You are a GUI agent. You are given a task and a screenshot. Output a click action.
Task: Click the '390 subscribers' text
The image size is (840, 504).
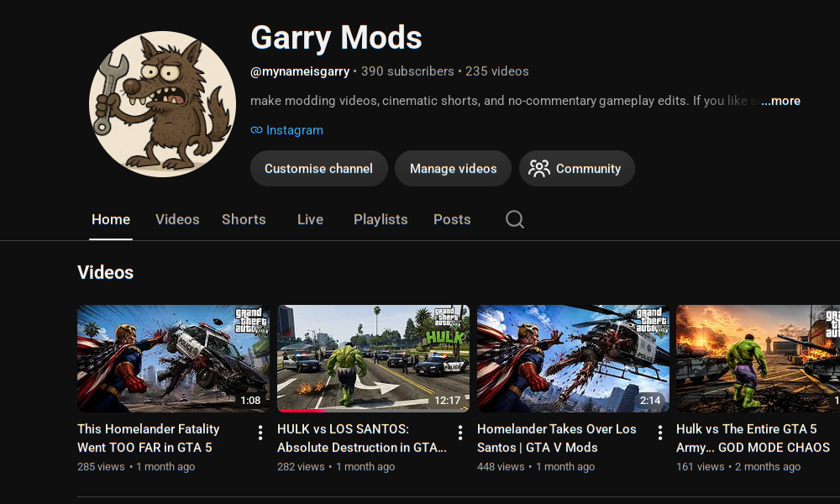(407, 71)
